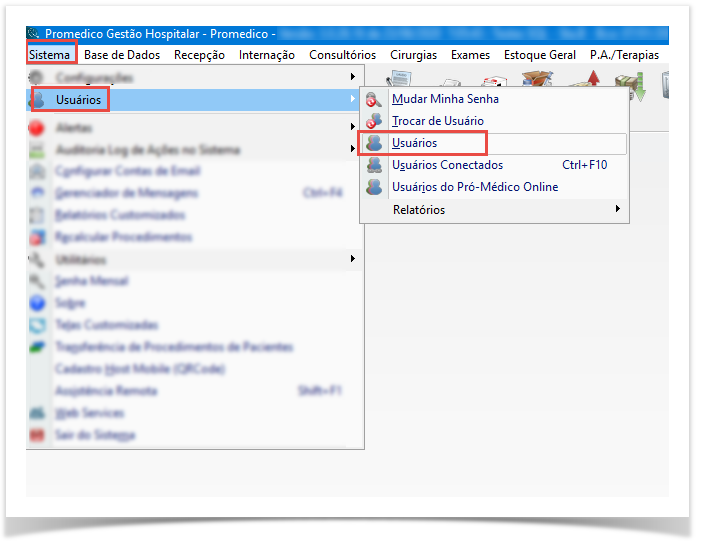Screen dimensions: 703x546
Task: Click the Trocar de Usuário icon
Action: 374,121
